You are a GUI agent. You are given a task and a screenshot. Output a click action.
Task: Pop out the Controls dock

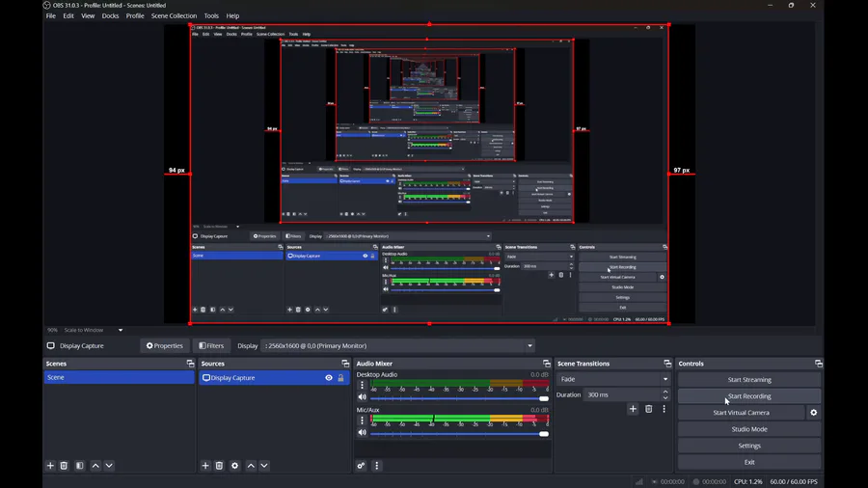818,364
